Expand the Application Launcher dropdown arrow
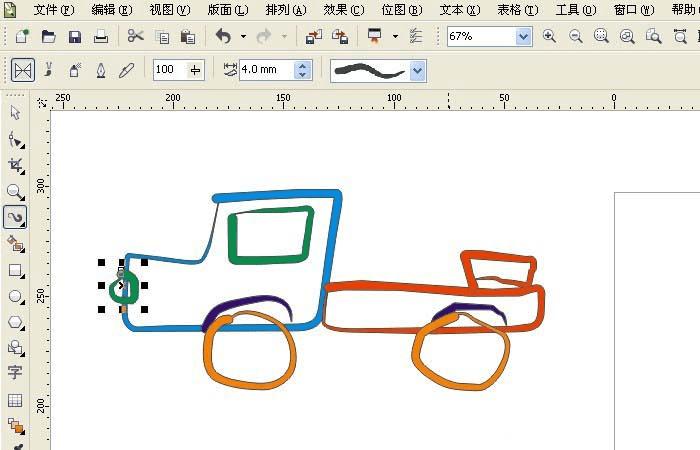This screenshot has height=450, width=700. coord(395,37)
